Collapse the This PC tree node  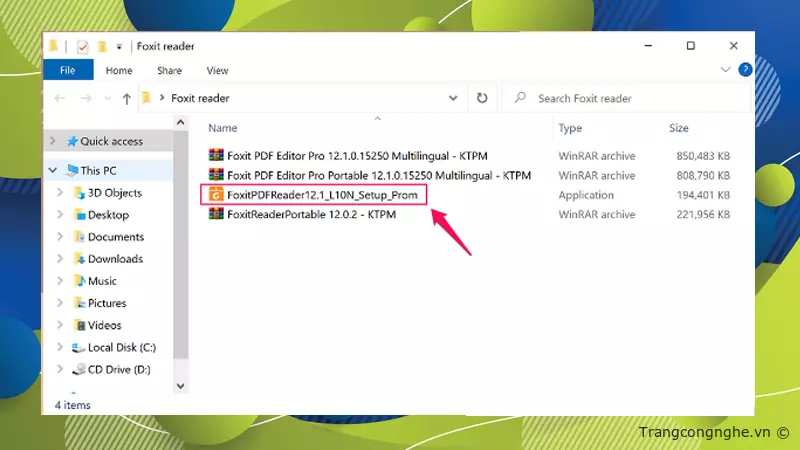coord(53,171)
